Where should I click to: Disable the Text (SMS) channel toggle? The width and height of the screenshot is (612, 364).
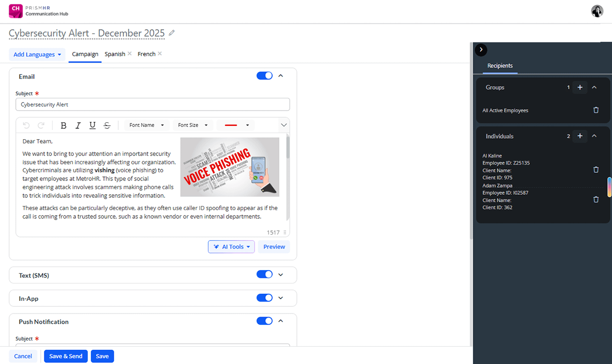[264, 275]
